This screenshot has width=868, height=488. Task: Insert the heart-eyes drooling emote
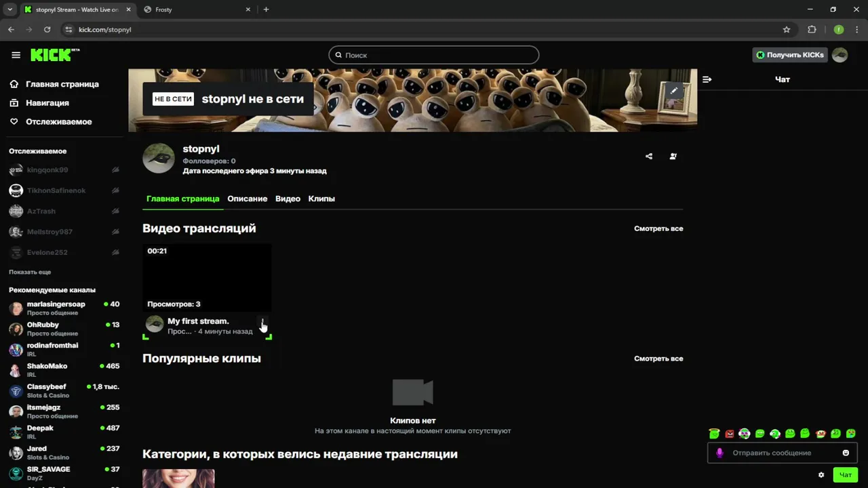pyautogui.click(x=851, y=434)
